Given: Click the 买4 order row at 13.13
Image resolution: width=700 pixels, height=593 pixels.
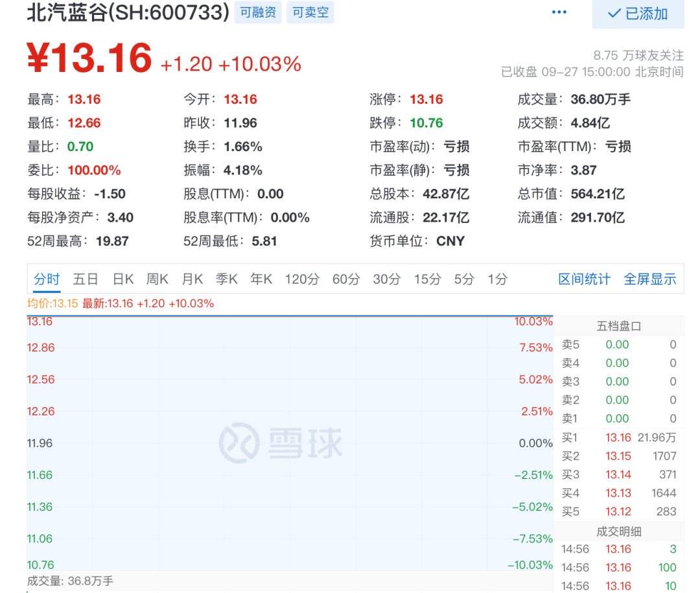Looking at the screenshot, I should coord(619,493).
